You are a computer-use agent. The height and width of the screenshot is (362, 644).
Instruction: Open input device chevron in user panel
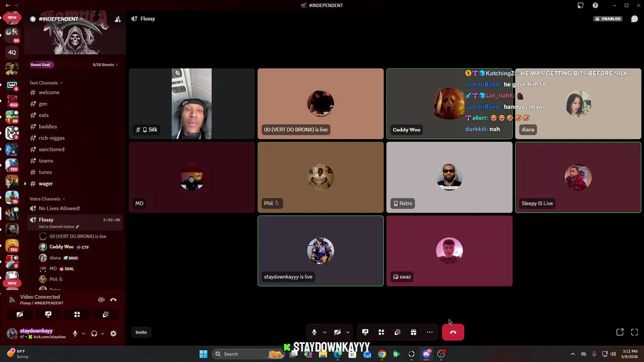tap(84, 333)
